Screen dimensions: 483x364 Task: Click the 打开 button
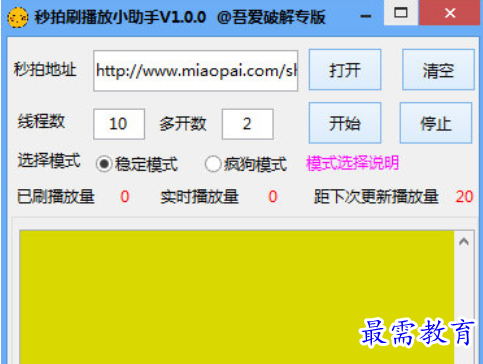tap(345, 70)
